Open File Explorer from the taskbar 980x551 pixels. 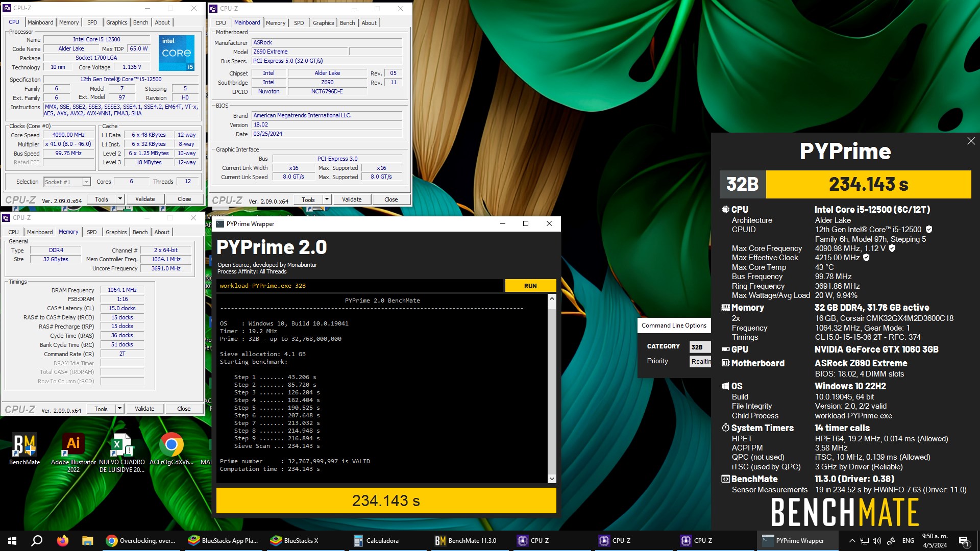(88, 541)
